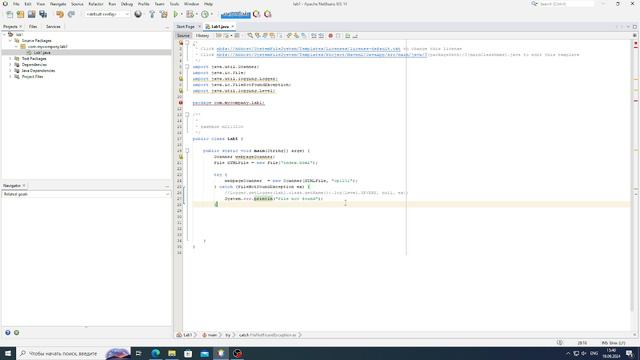Click the Debug Project icon
The height and width of the screenshot is (360, 640).
190,14
